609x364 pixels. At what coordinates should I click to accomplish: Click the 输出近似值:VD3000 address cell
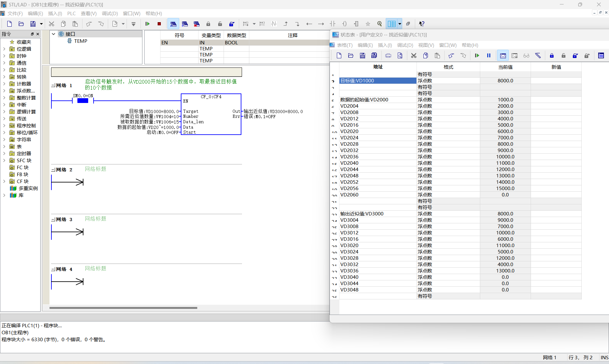pos(378,214)
